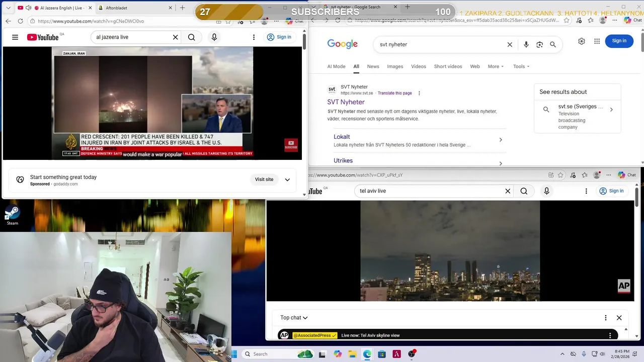644x362 pixels.
Task: Clear the 'svt nyheter' Google search
Action: pyautogui.click(x=510, y=44)
